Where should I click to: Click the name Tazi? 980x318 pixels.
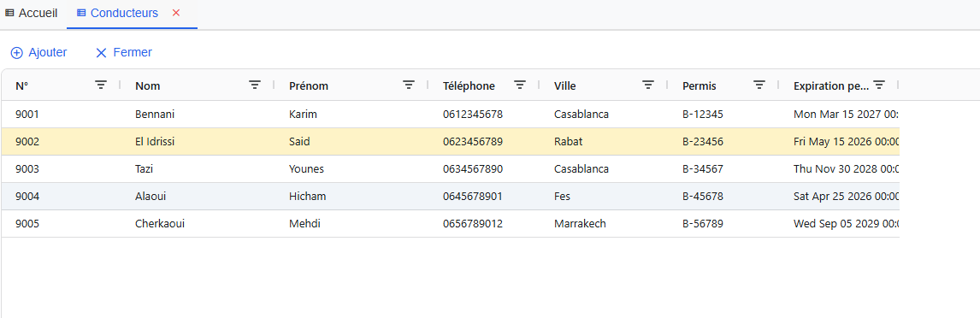coord(145,169)
